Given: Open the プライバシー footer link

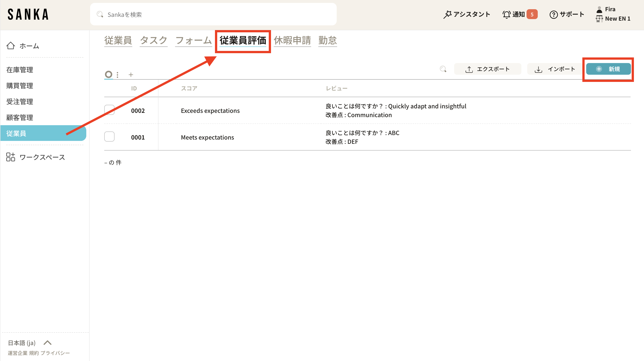Looking at the screenshot, I should (55, 353).
